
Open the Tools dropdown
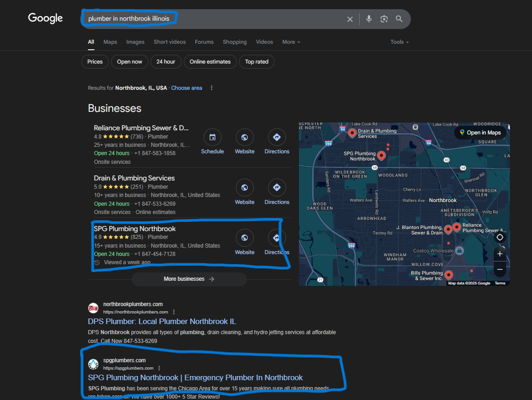(399, 42)
